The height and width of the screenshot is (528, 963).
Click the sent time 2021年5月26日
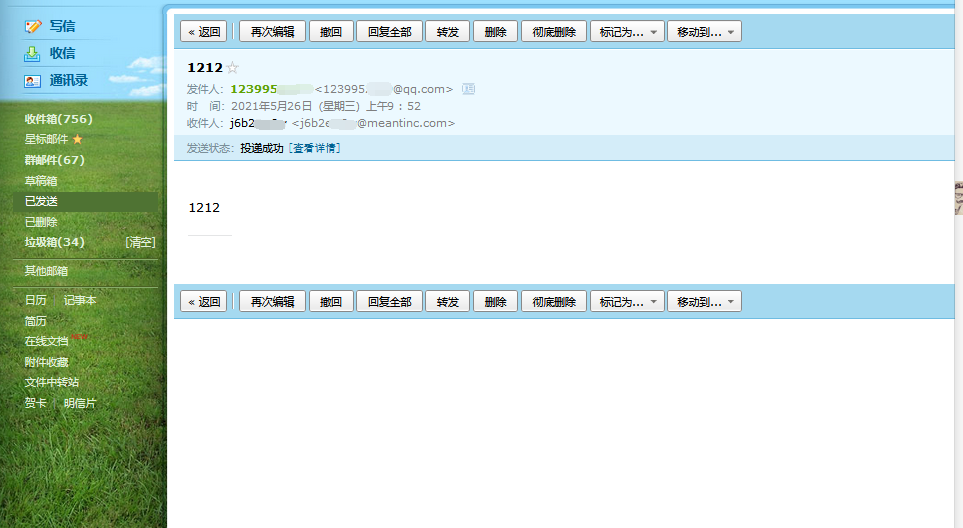(x=271, y=106)
